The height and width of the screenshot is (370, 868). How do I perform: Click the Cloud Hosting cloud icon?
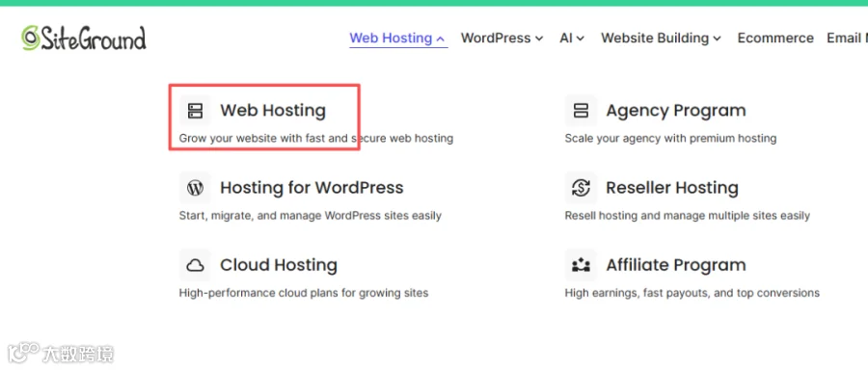pyautogui.click(x=195, y=266)
